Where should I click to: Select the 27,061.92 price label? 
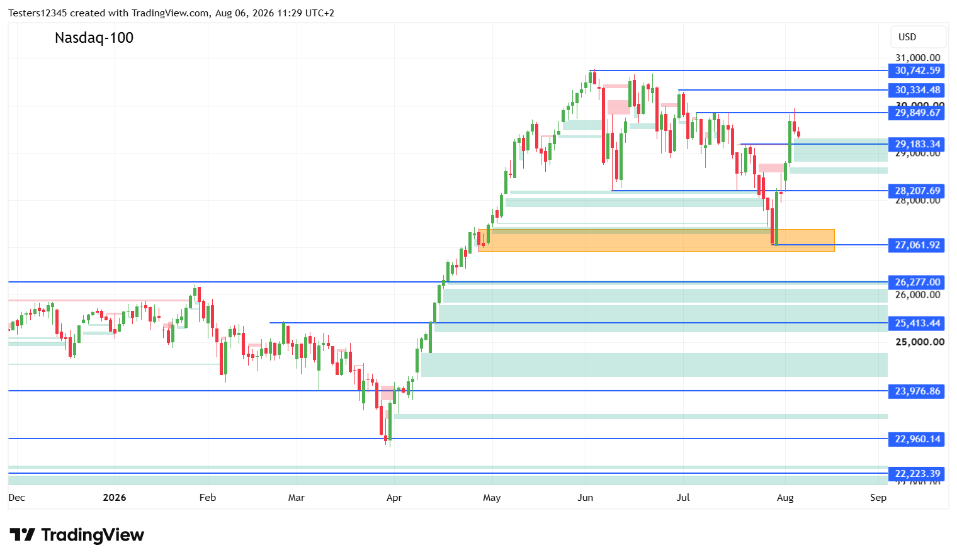click(x=917, y=245)
